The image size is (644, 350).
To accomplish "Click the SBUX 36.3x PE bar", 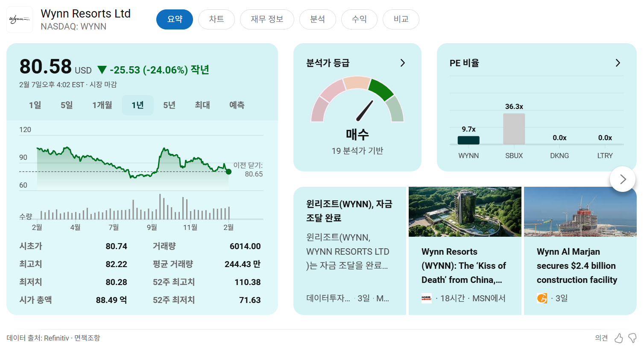I will 514,129.
